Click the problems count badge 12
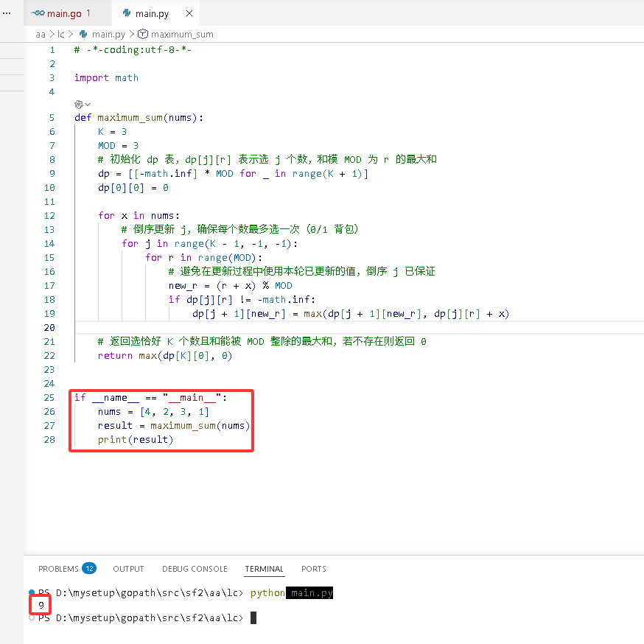Screen dimensions: 644x644 [x=89, y=568]
